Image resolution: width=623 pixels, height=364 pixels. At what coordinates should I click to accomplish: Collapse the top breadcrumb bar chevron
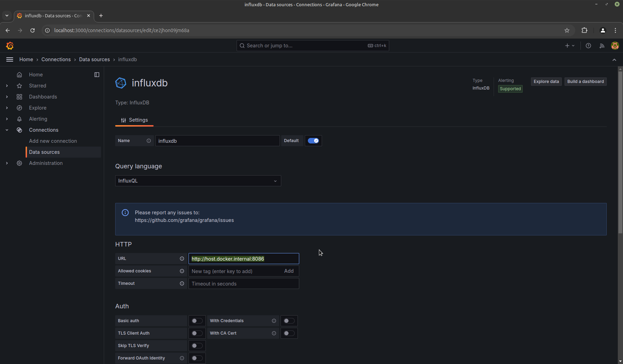tap(614, 60)
